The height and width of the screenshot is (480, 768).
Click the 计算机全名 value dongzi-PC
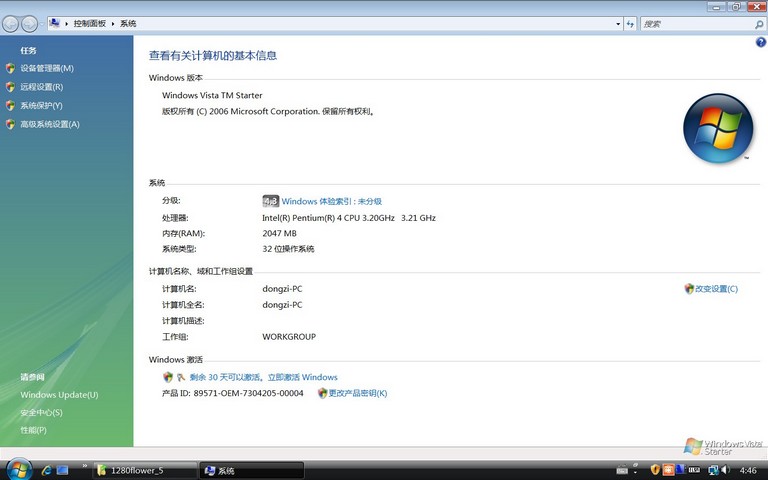click(x=282, y=305)
